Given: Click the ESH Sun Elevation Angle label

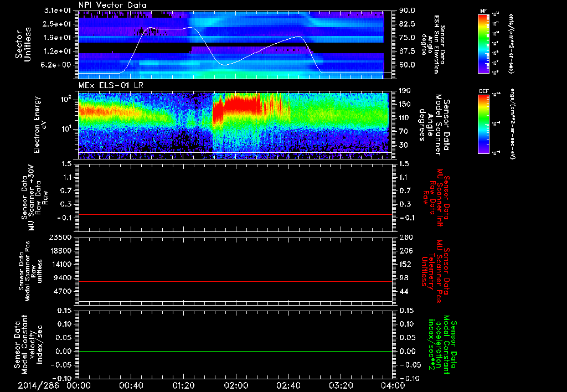Looking at the screenshot, I should point(437,44).
